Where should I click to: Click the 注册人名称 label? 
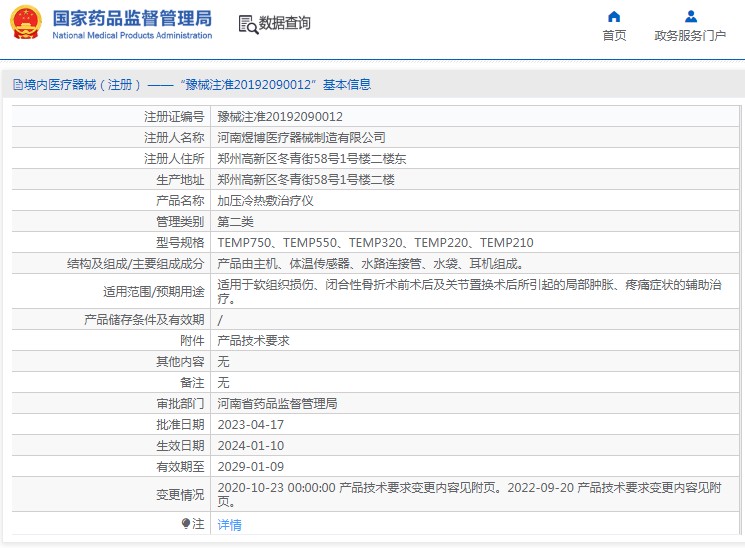pyautogui.click(x=174, y=138)
